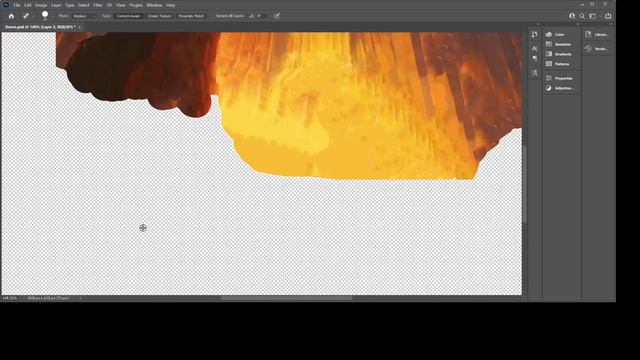Open the second panel below Libraries

598,49
